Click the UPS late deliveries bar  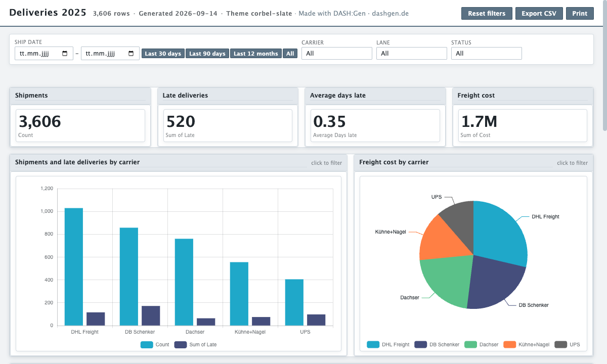tap(316, 320)
